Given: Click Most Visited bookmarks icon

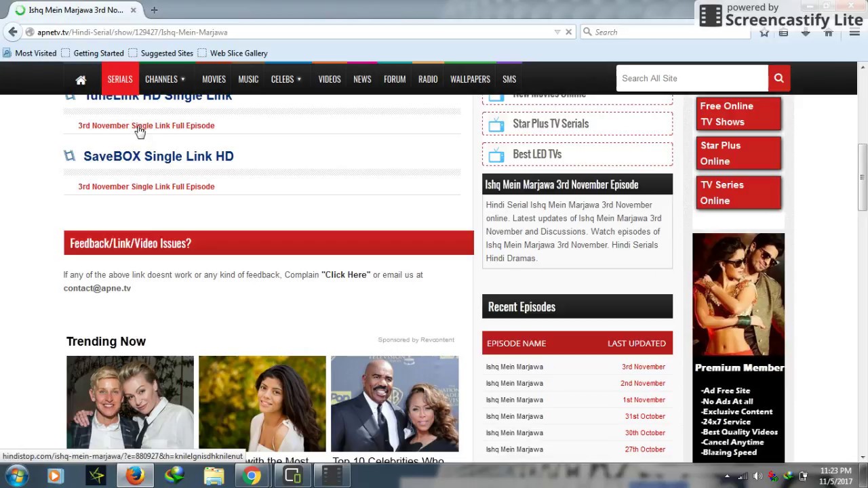Looking at the screenshot, I should [x=7, y=53].
